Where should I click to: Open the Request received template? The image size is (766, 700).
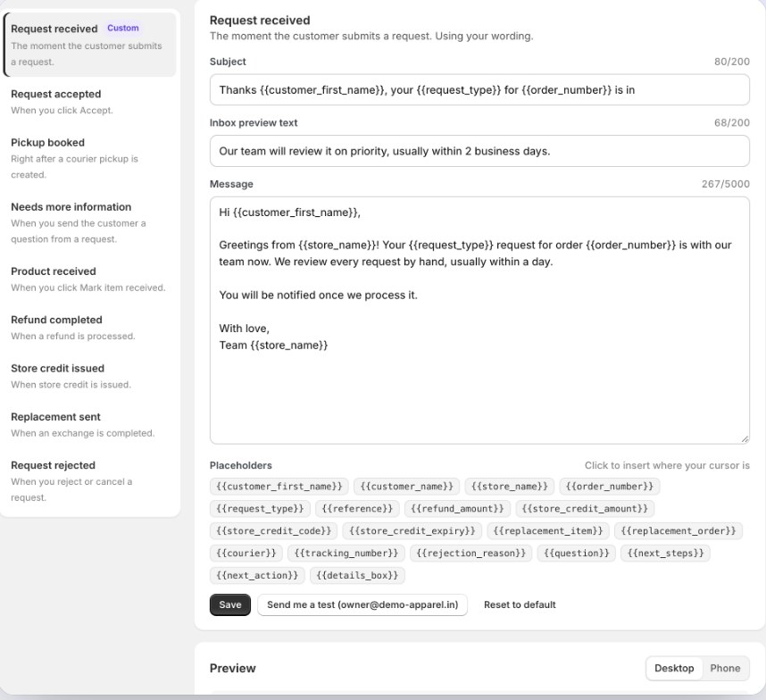[90, 45]
